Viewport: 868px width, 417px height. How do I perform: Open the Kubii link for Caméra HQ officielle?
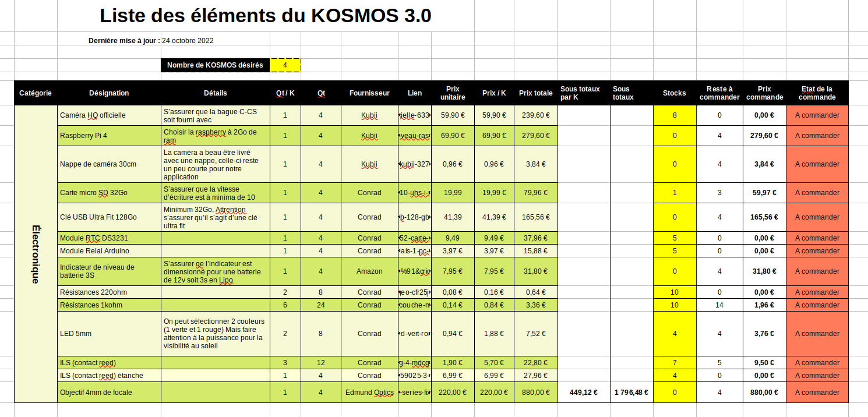coord(415,115)
